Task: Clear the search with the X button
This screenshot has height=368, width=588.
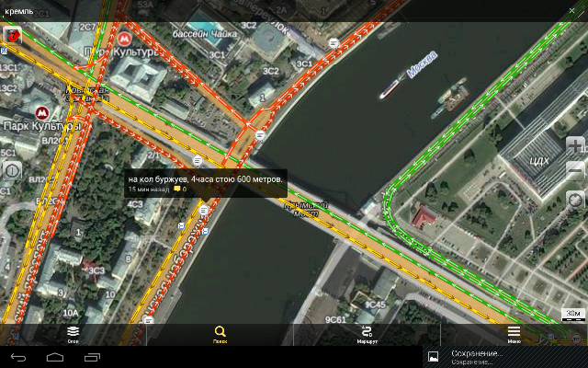Action: tap(574, 11)
